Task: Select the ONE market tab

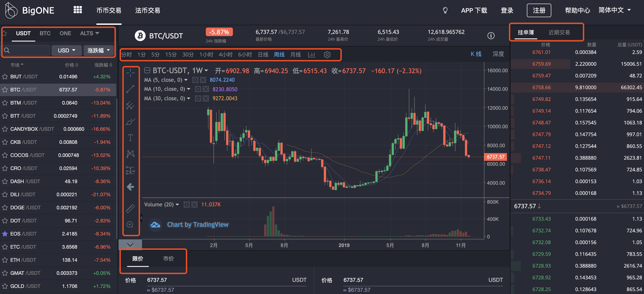Action: click(x=65, y=33)
